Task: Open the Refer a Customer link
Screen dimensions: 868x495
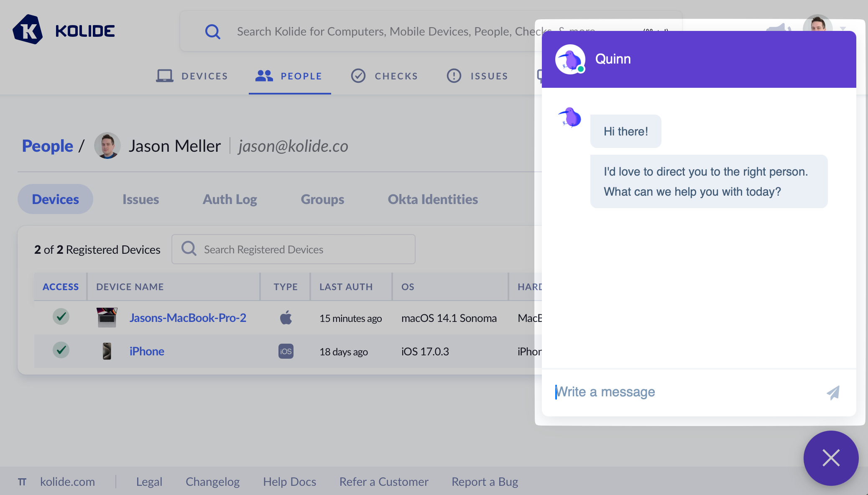Action: pyautogui.click(x=384, y=482)
